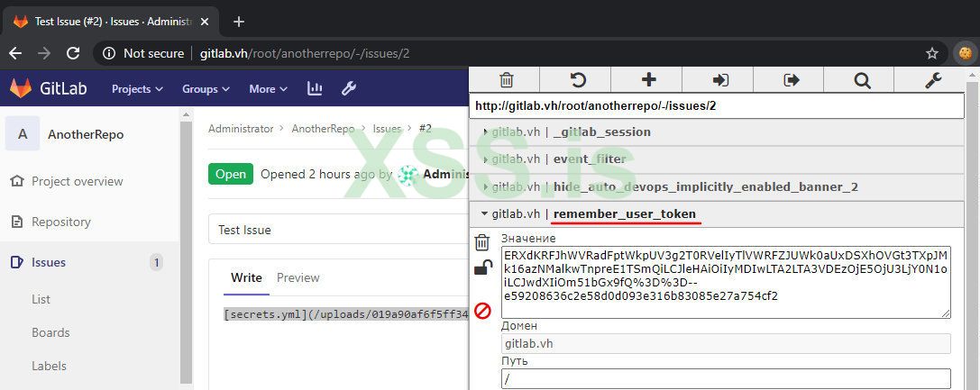Open GitLab activity chart icon

pyautogui.click(x=315, y=88)
